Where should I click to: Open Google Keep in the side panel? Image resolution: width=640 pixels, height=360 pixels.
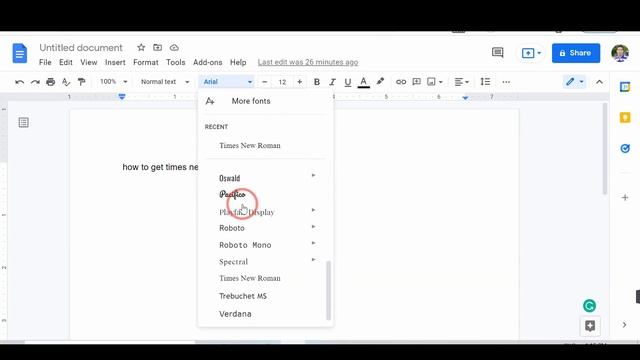(625, 118)
